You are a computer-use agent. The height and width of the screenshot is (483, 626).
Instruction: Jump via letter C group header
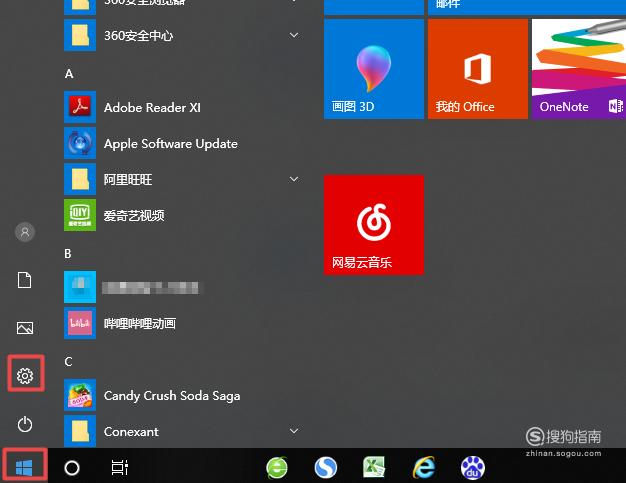pos(68,362)
